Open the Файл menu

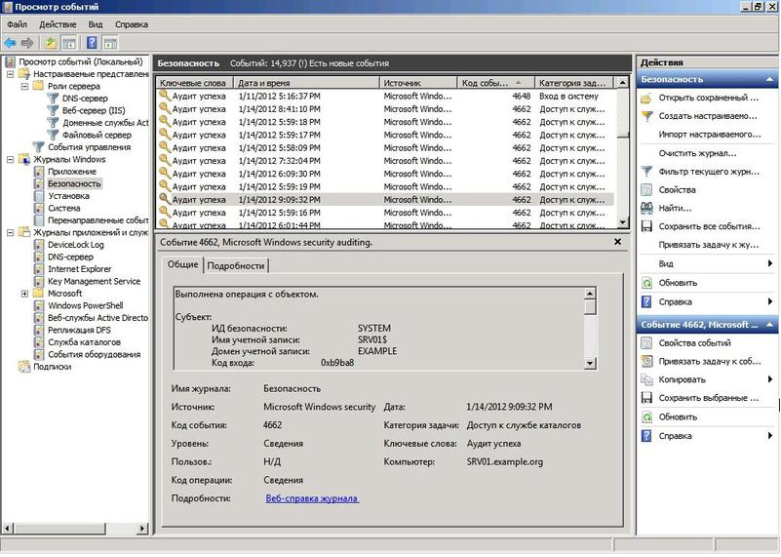pyautogui.click(x=17, y=24)
